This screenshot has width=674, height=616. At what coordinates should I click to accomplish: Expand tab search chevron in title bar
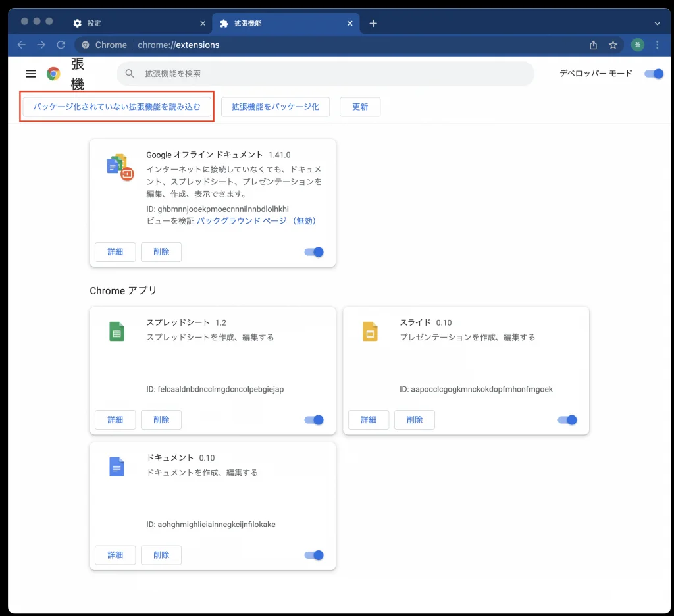657,23
